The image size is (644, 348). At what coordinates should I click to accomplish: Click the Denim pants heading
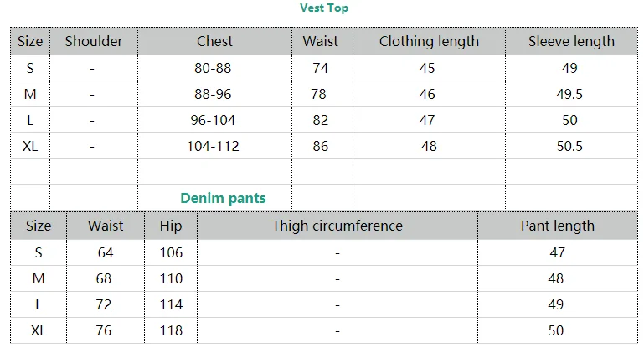click(223, 198)
